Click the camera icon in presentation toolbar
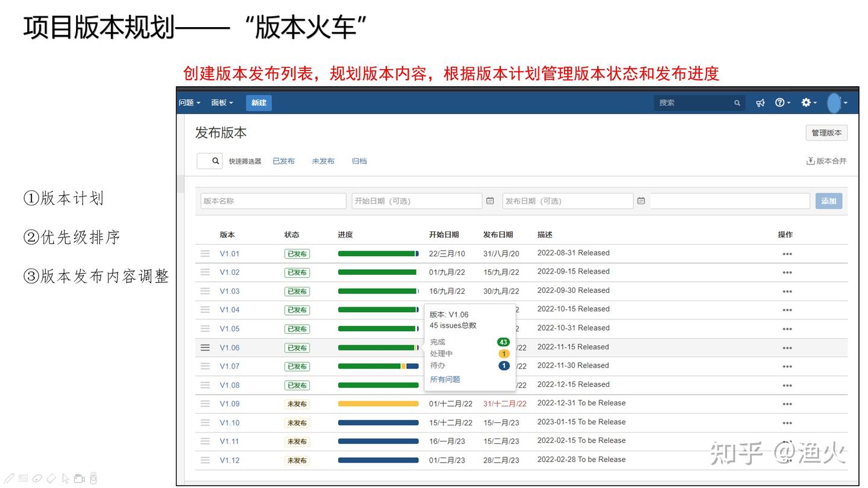 pos(79,478)
